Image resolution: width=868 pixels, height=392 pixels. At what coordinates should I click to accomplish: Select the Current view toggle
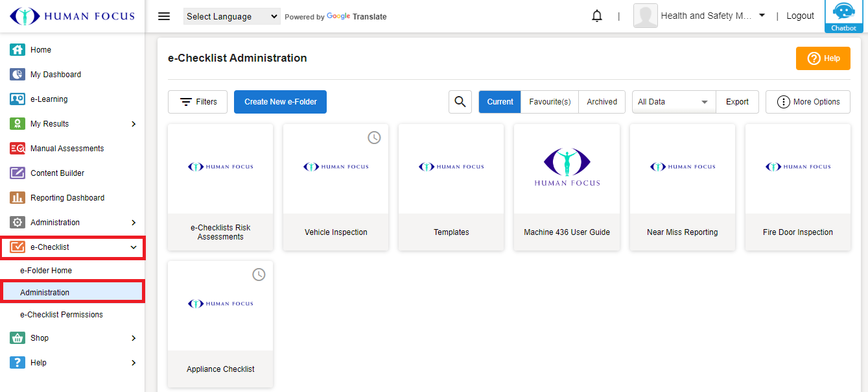coord(500,102)
